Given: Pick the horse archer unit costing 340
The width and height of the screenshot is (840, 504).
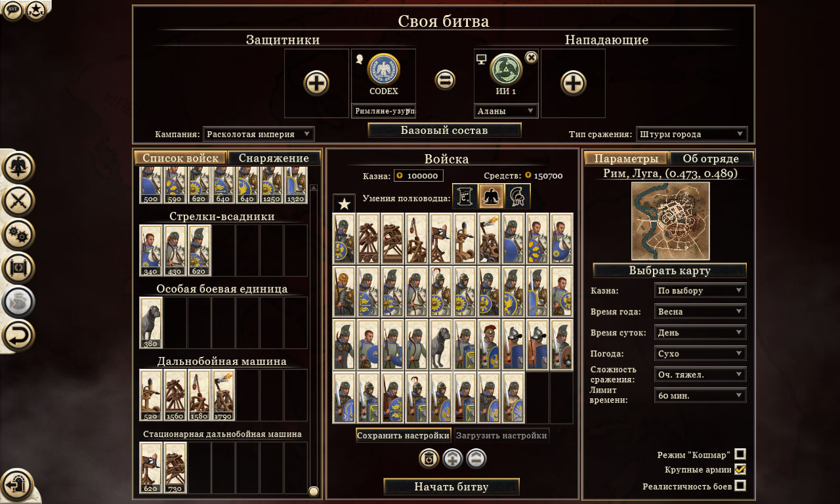Looking at the screenshot, I should coord(151,250).
